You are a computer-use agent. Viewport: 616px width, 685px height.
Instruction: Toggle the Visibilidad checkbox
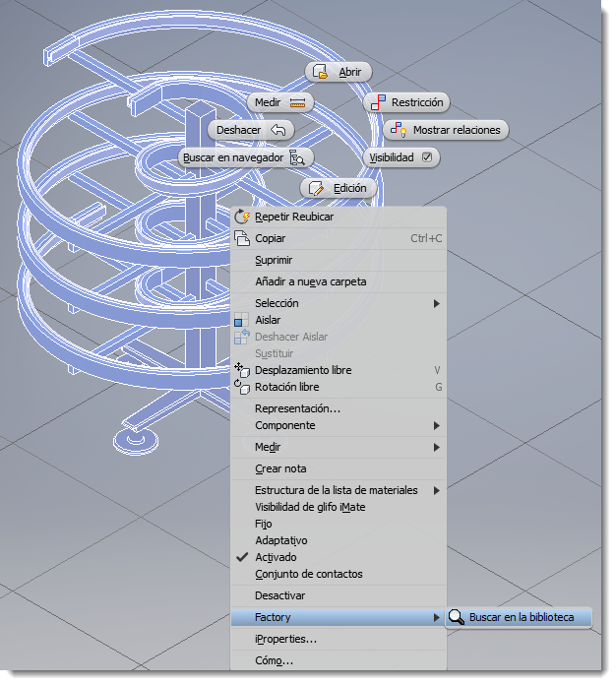pyautogui.click(x=427, y=157)
